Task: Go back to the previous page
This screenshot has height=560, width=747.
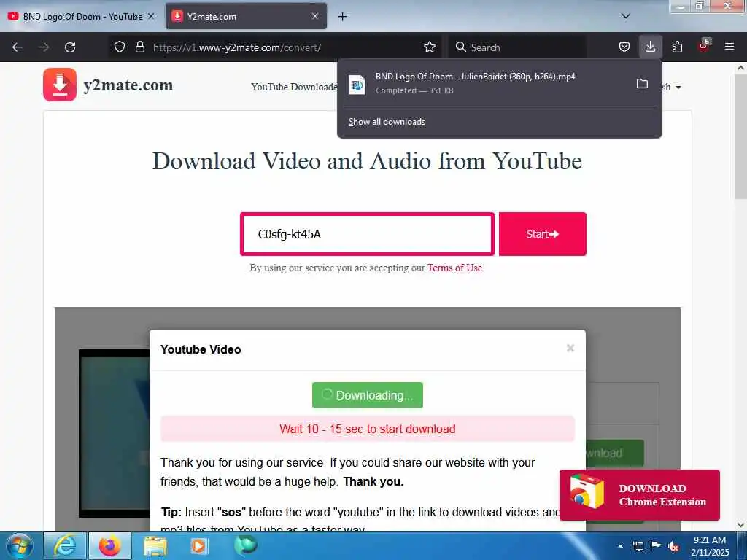Action: coord(18,47)
